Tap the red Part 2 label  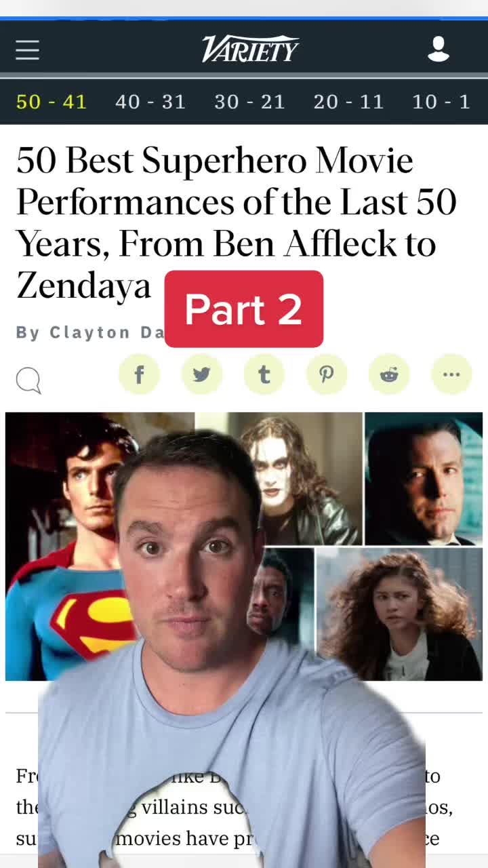(243, 309)
